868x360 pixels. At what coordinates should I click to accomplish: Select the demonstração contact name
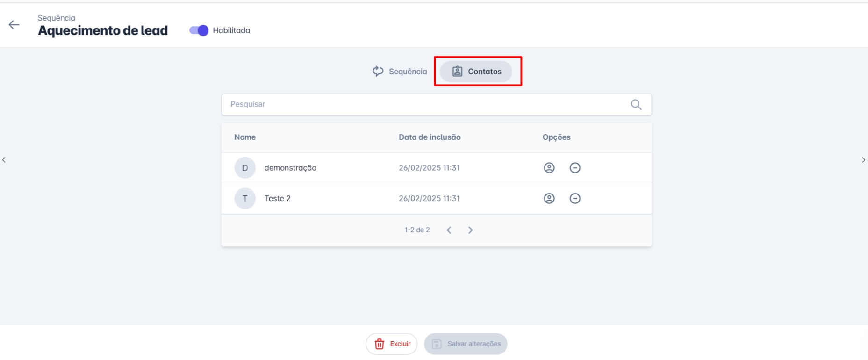tap(290, 168)
